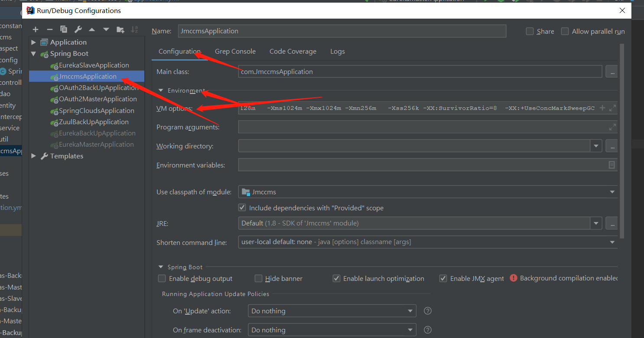Expand the Application tree node
This screenshot has width=644, height=338.
34,42
